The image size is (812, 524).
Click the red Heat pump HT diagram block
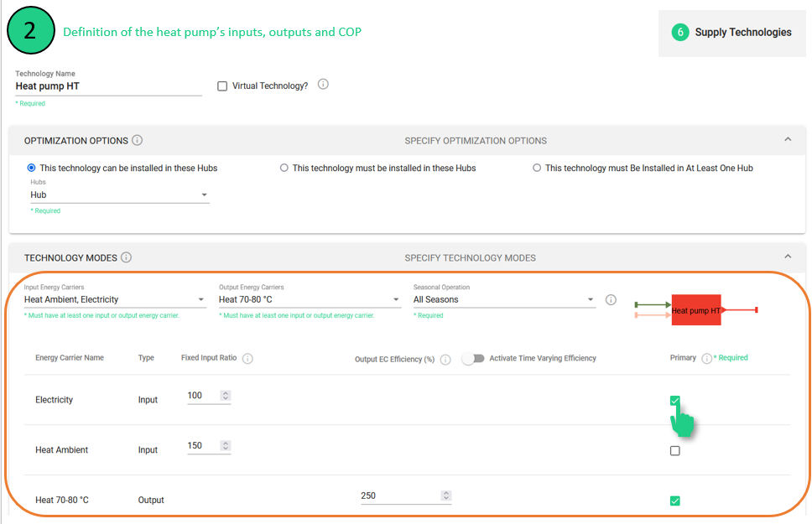[695, 310]
